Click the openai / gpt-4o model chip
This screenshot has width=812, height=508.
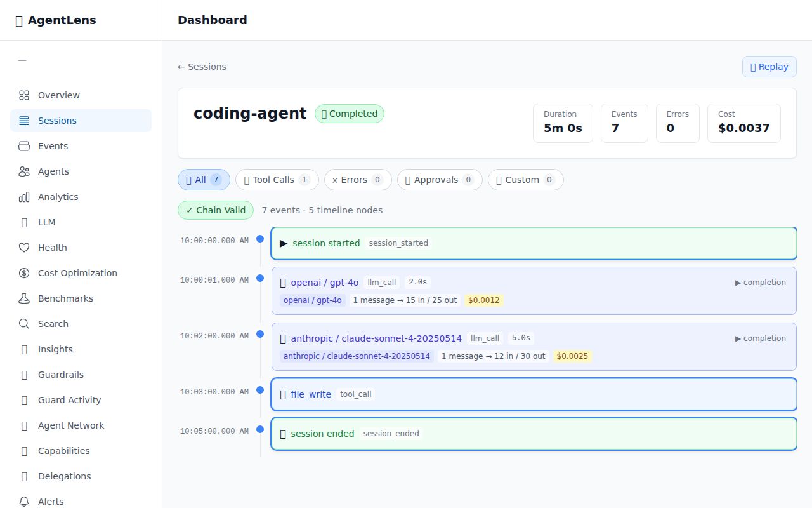[x=313, y=300]
